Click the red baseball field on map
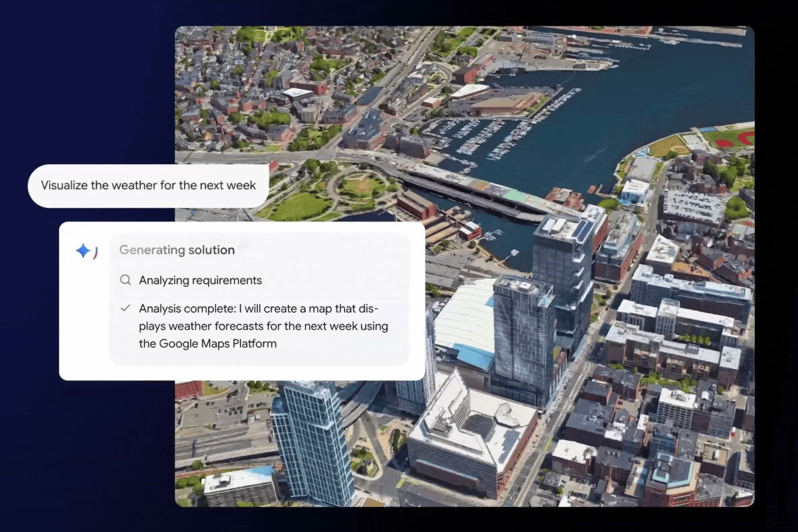Screen dimensions: 798x532 point(733,139)
